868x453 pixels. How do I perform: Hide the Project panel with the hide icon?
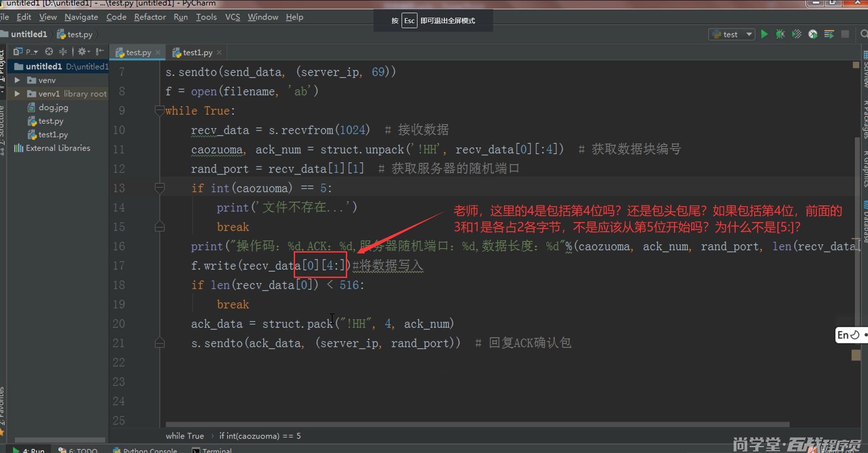(x=100, y=52)
